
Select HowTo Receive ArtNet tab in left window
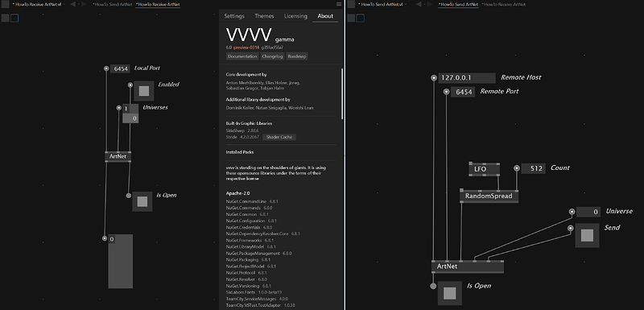(x=158, y=5)
